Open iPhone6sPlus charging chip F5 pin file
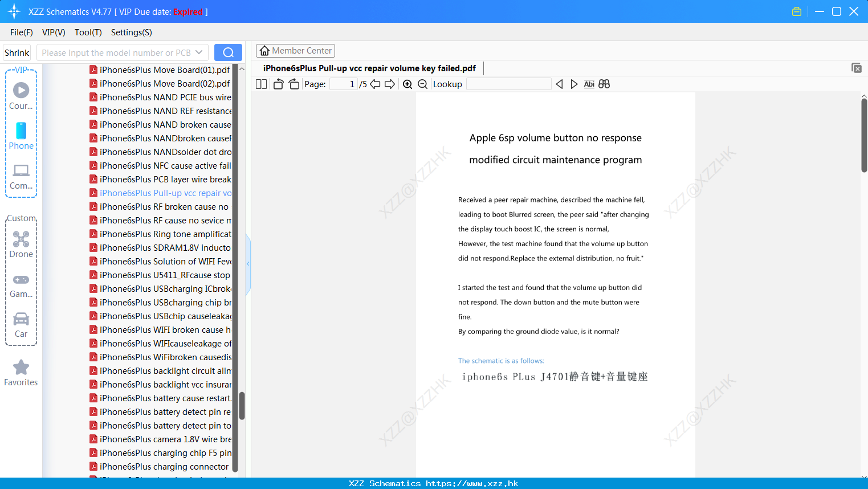 point(160,453)
